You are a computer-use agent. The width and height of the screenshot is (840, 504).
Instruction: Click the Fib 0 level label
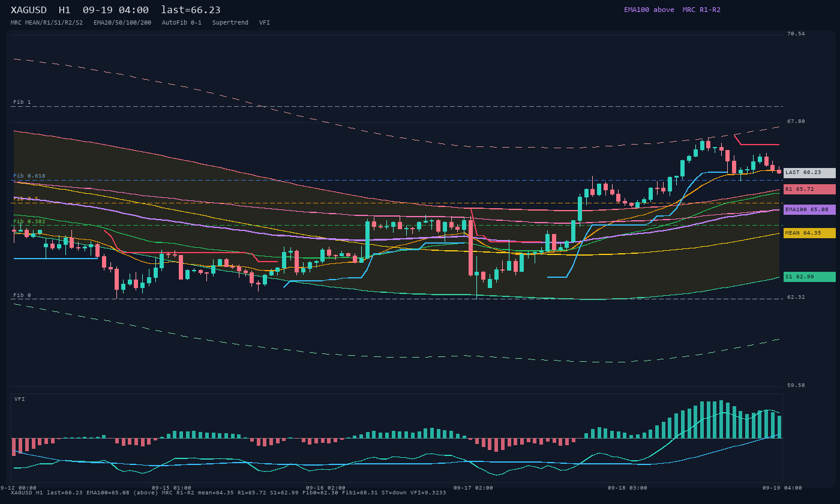(x=22, y=295)
